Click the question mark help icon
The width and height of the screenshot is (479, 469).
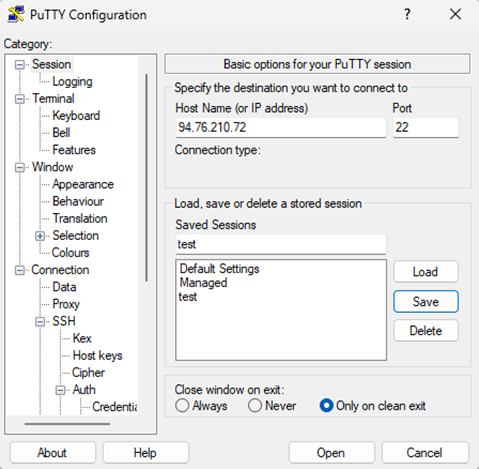407,14
